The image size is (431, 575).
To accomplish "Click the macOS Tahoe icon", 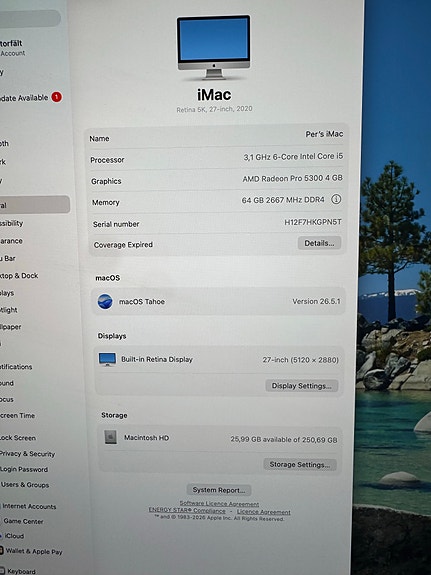I will (105, 301).
